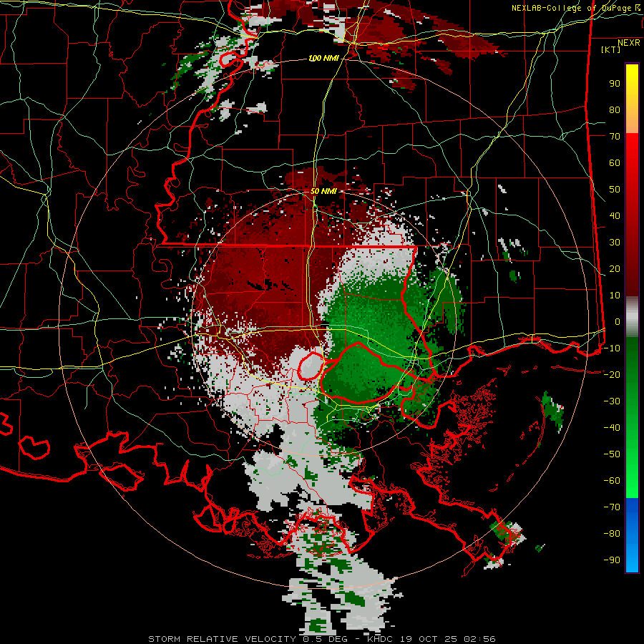The image size is (644, 644).
Task: Click the 30 value on the velocity scale
Action: [615, 243]
